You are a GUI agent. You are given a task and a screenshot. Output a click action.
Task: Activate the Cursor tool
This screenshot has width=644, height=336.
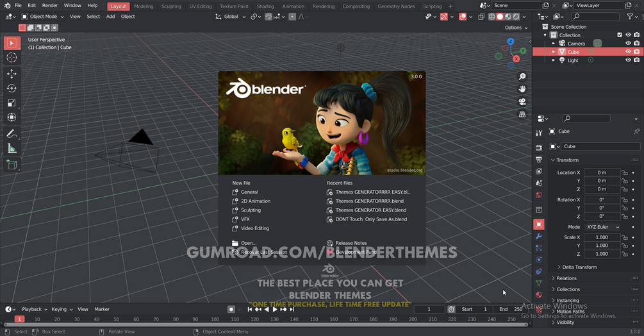click(x=12, y=58)
